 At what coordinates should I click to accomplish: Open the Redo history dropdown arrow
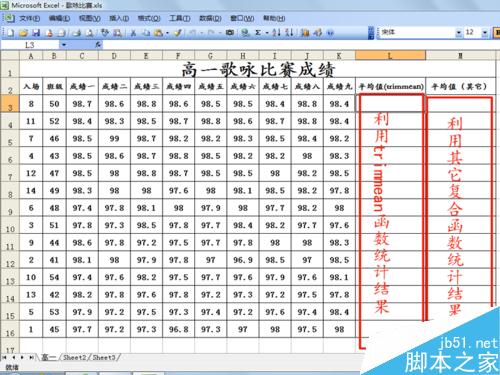220,33
